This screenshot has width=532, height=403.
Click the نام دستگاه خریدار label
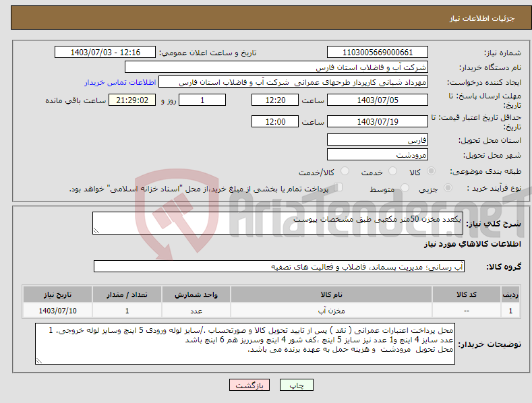pos(490,67)
